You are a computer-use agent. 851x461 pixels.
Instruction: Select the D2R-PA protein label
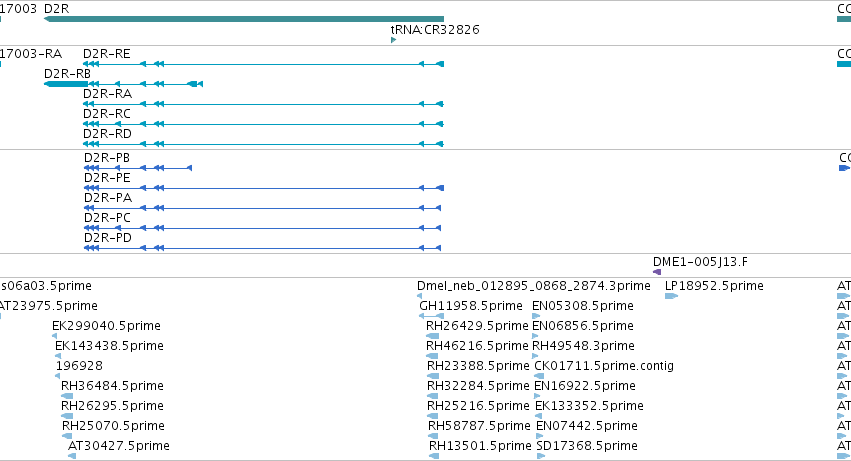pos(108,198)
